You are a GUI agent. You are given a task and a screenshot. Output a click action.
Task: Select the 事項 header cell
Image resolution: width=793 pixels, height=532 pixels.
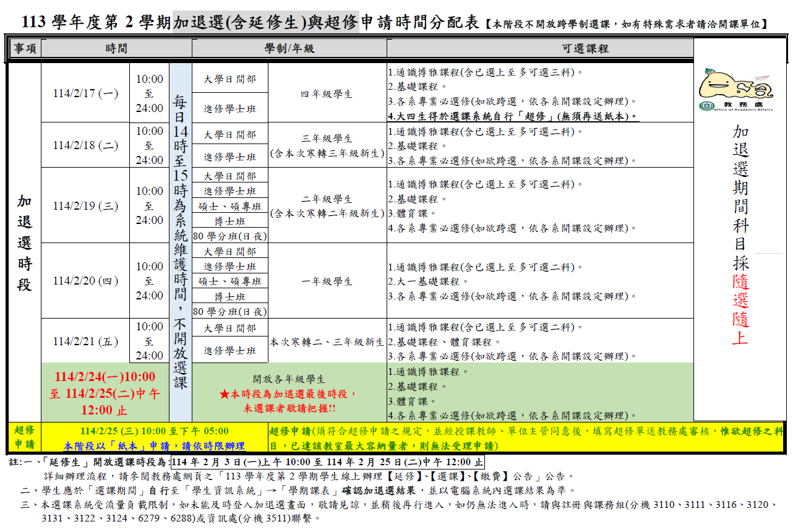click(x=25, y=49)
